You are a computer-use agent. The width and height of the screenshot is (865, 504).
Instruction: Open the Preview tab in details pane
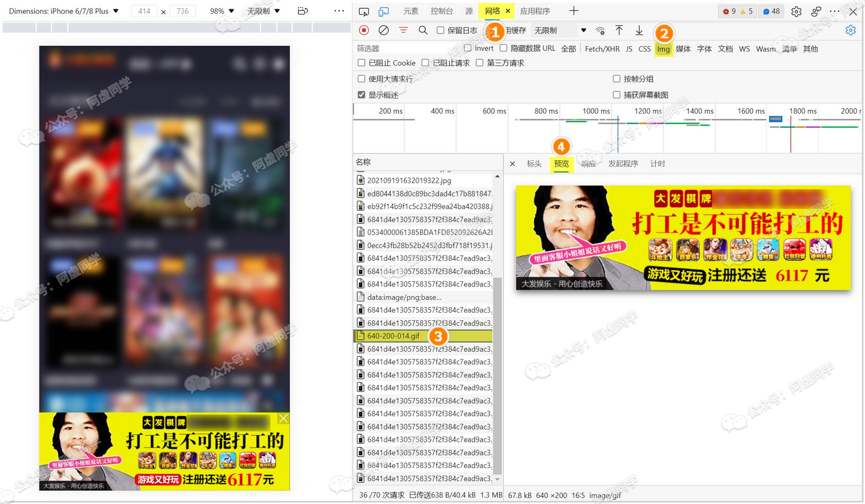[x=561, y=164]
